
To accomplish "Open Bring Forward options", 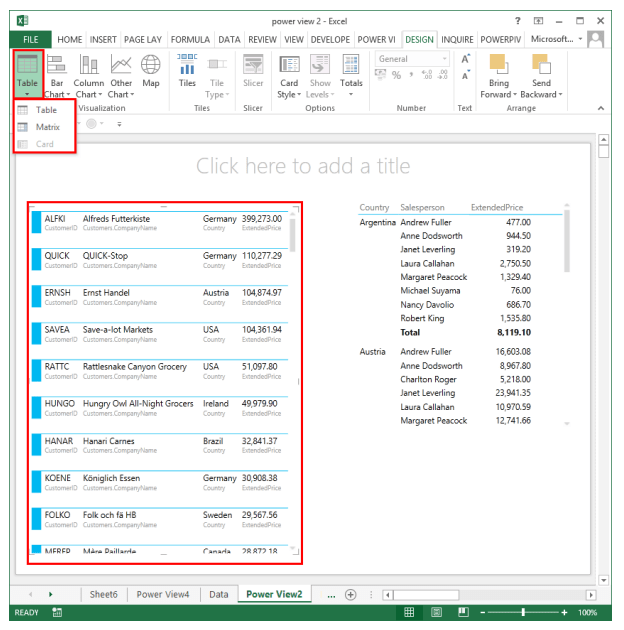I will 499,76.
